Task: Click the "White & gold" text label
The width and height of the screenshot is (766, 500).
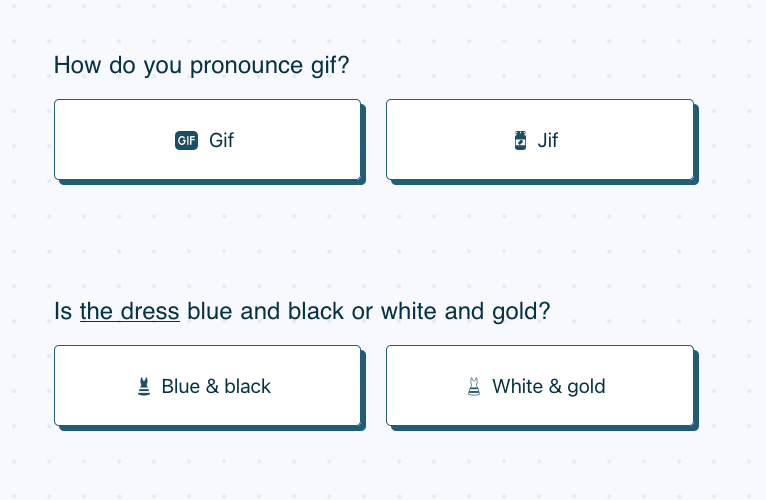Action: (x=549, y=386)
